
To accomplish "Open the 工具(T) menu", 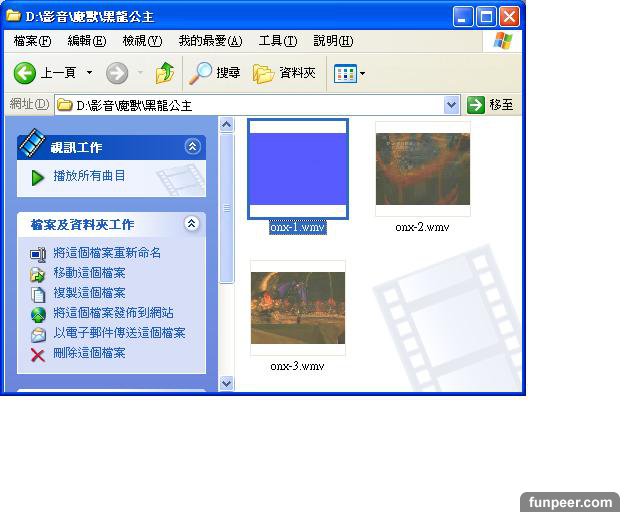I will pos(277,41).
